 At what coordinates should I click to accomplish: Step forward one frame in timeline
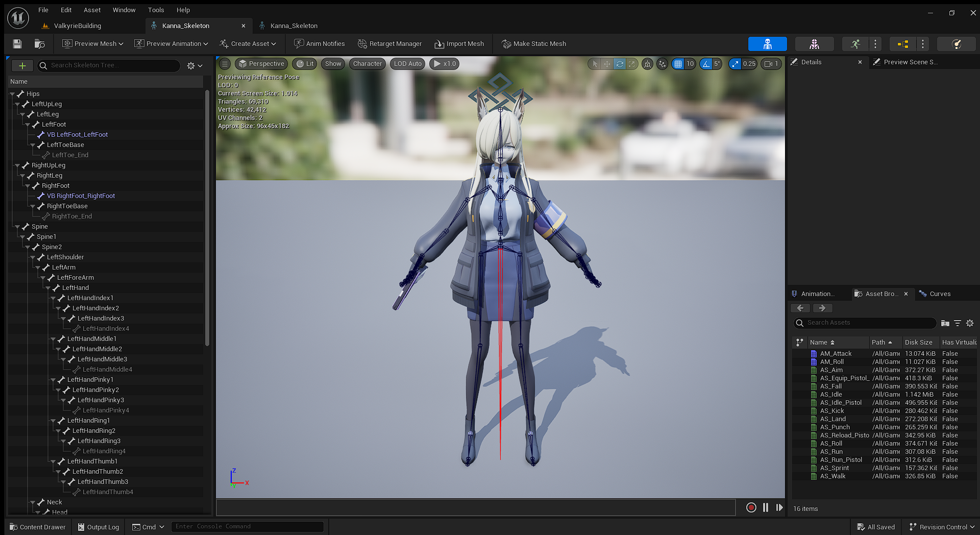[x=779, y=507]
